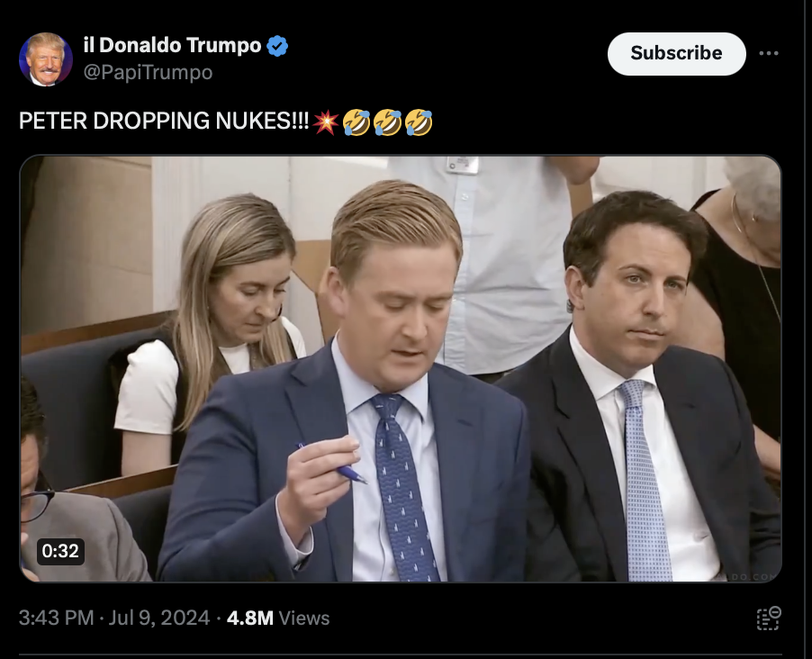
Task: Click the PETER DROPPING NUKES tweet text
Action: coord(164,122)
